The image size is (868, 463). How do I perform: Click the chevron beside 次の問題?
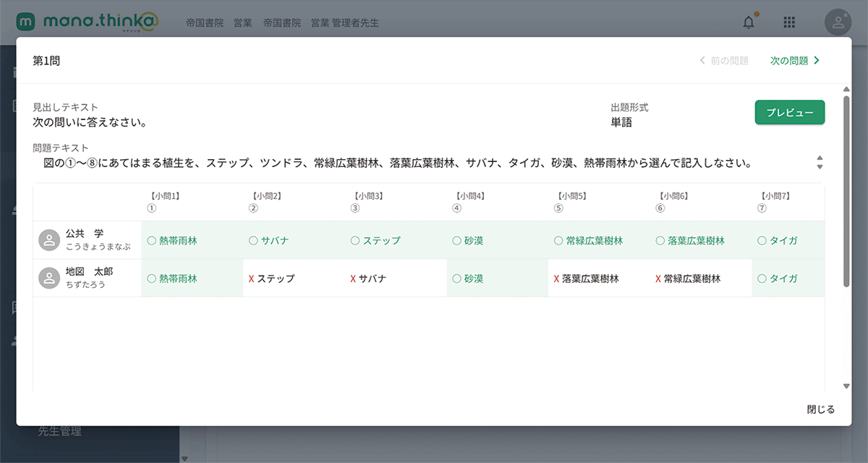[x=817, y=61]
